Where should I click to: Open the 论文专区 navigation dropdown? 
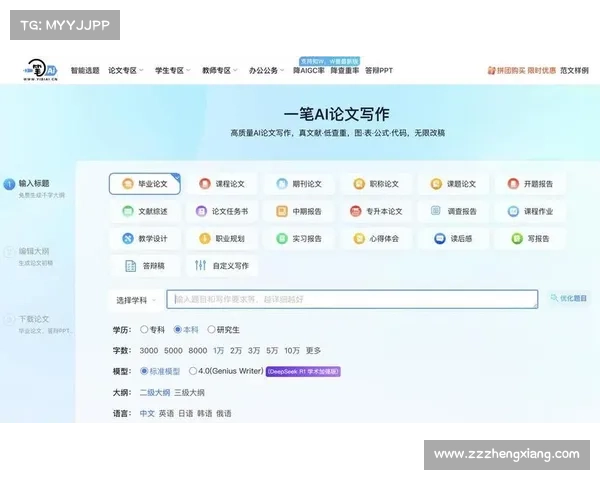point(125,71)
